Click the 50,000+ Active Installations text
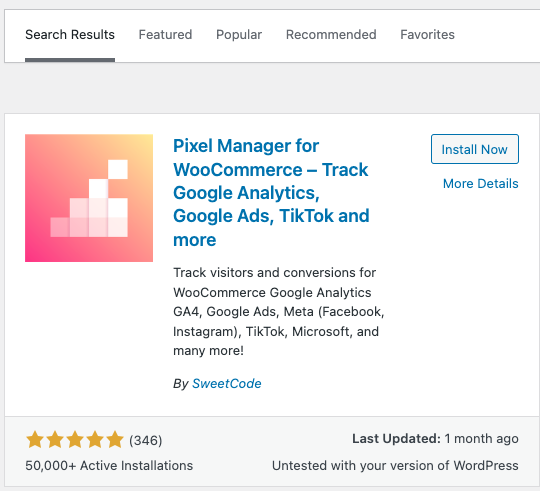The image size is (540, 491). (x=109, y=466)
